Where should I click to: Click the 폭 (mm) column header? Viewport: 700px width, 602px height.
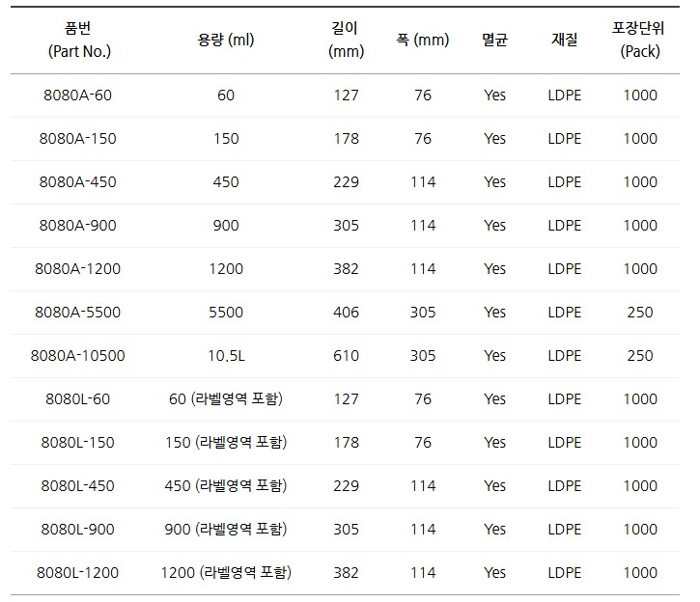(423, 41)
